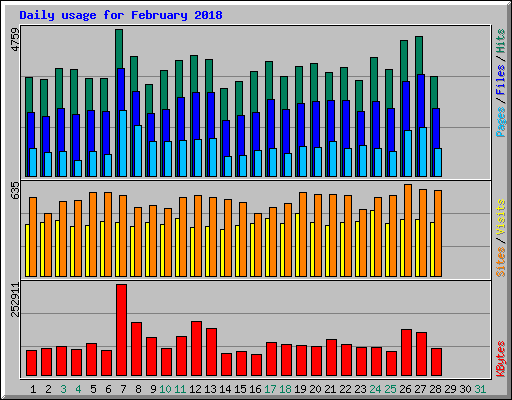The height and width of the screenshot is (400, 512).
Task: Click the orange Sites bar for day 19
Action: click(303, 234)
